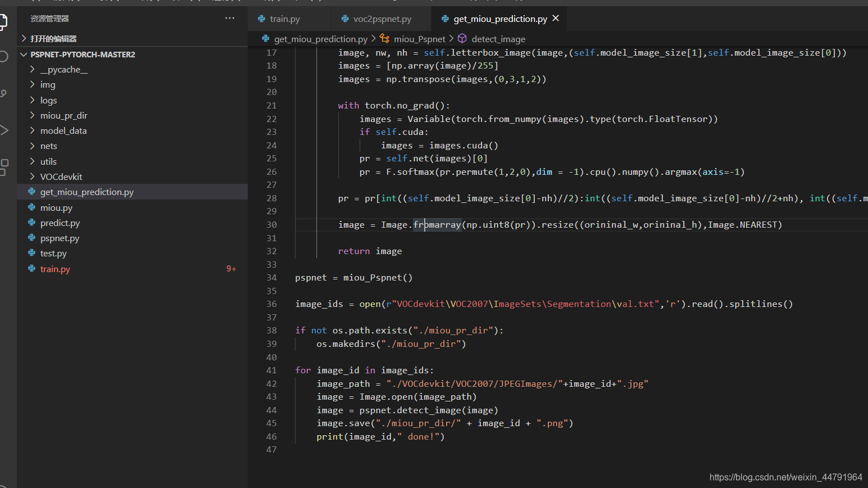Click Python file icon of predict.py
Screen dimensions: 868x488
tap(32, 223)
